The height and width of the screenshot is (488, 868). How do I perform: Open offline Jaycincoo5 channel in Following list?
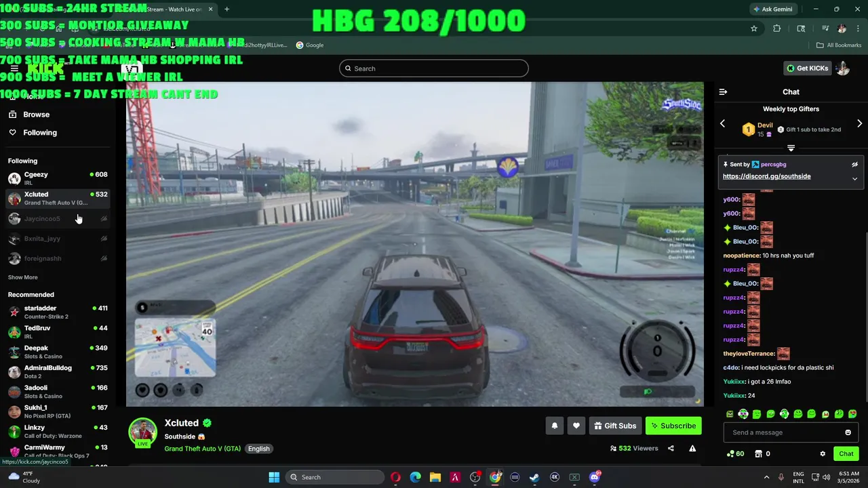coord(58,218)
